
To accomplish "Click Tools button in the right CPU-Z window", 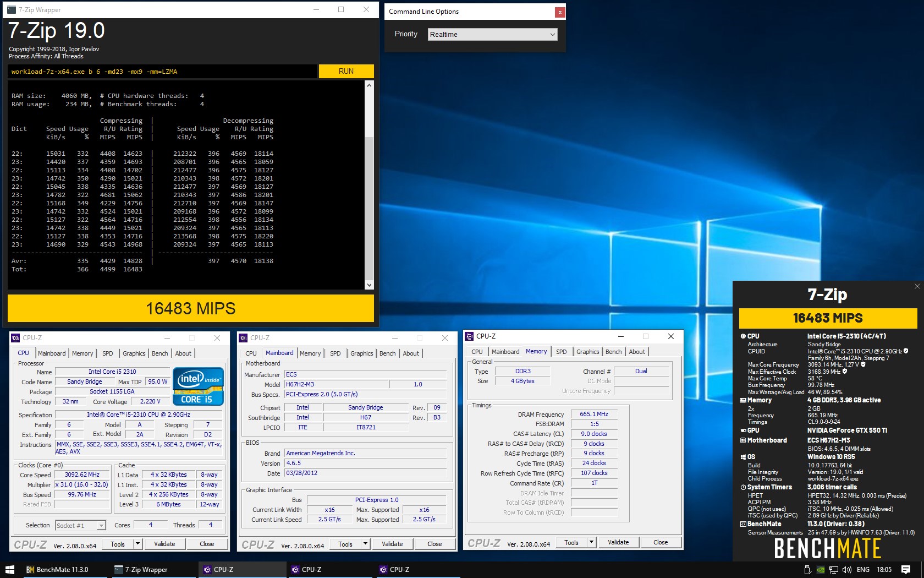I will coord(571,542).
